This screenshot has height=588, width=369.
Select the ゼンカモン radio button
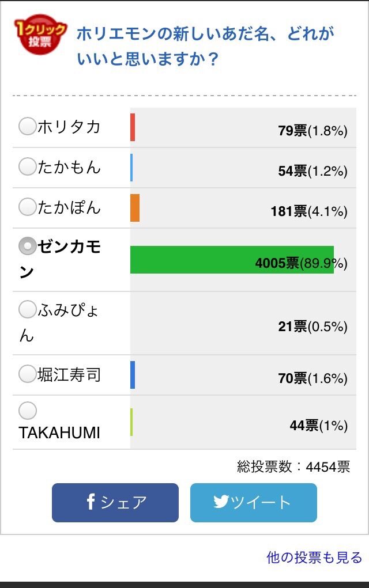pyautogui.click(x=27, y=246)
